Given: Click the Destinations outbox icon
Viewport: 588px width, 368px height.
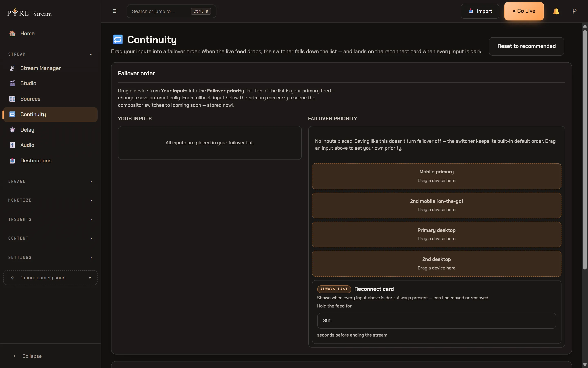Looking at the screenshot, I should click(12, 161).
